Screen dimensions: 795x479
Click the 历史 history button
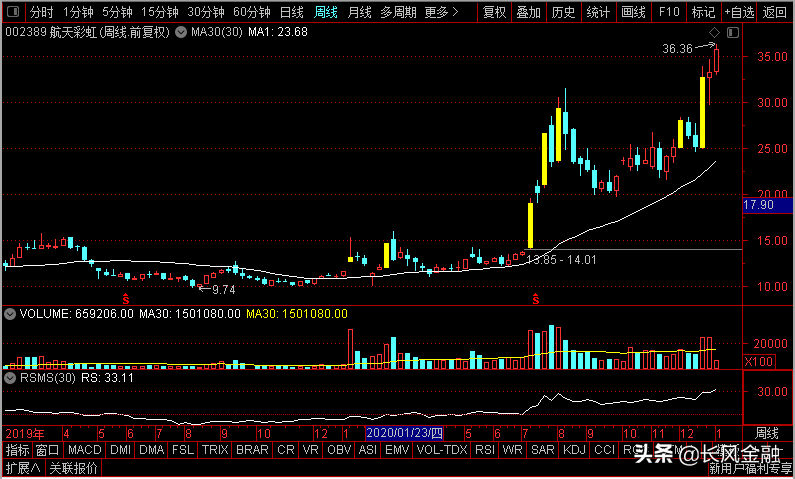click(x=563, y=12)
